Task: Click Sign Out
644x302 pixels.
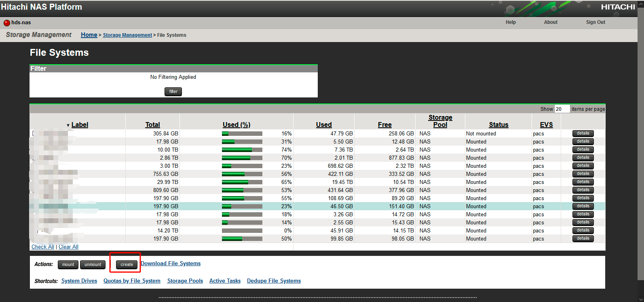Action: click(x=595, y=22)
